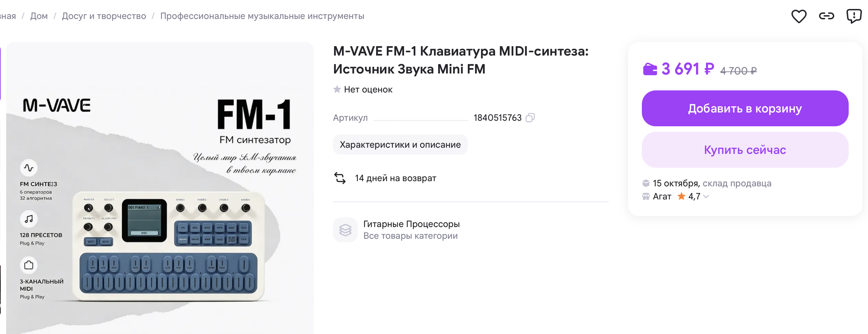The image size is (868, 334).
Task: Copy product link with chain icon
Action: click(826, 16)
